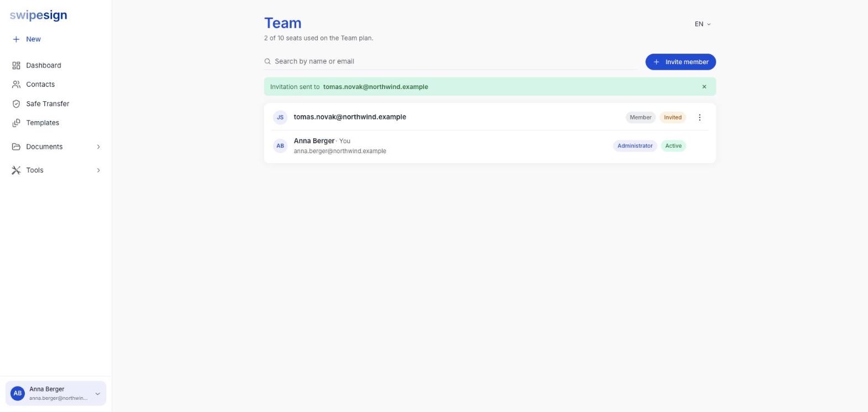Click the Member role badge
868x412 pixels.
(x=640, y=117)
